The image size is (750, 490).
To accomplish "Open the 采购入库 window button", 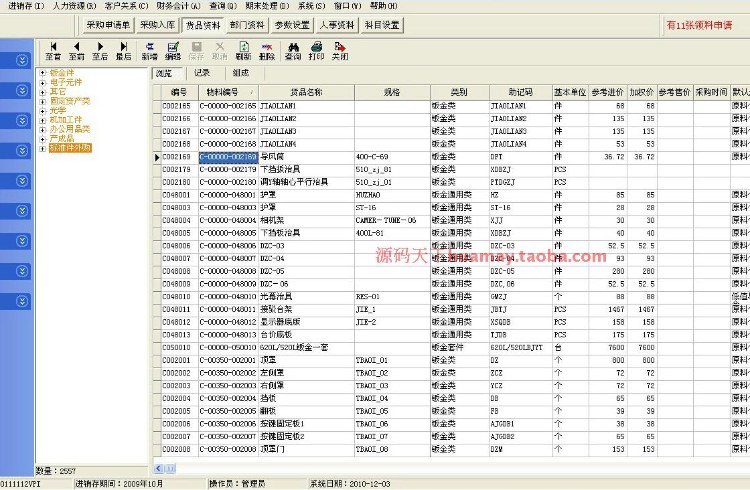I will tap(157, 25).
